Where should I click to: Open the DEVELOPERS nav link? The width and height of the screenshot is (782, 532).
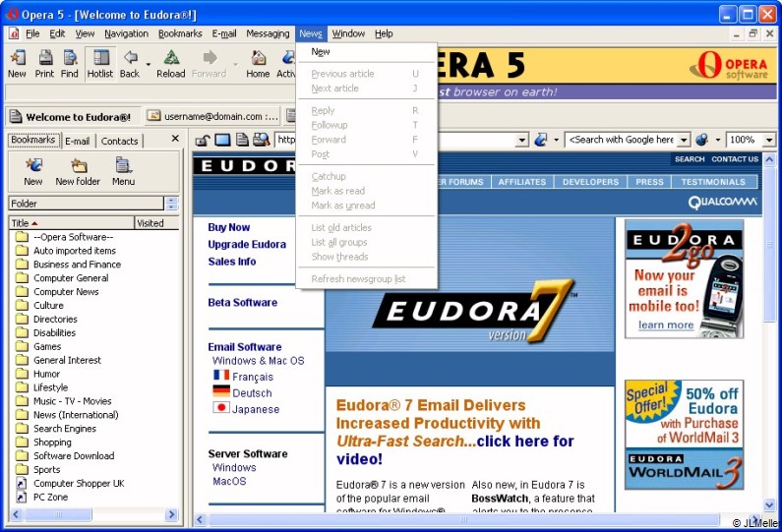point(590,182)
